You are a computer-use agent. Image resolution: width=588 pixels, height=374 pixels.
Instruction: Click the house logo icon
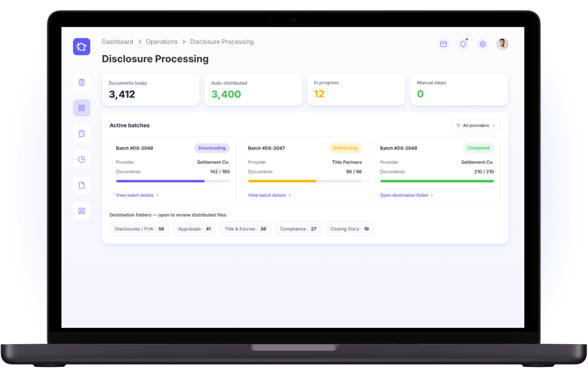[81, 47]
